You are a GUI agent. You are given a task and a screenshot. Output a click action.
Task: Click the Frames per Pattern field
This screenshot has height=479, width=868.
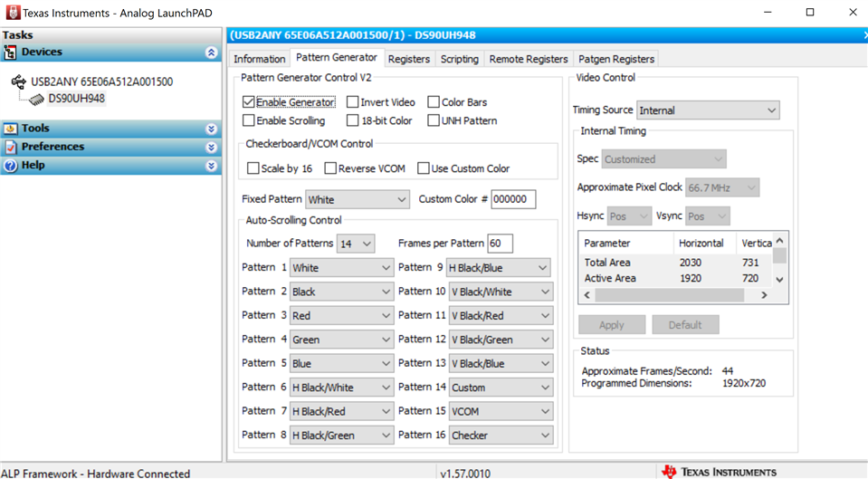pos(500,244)
